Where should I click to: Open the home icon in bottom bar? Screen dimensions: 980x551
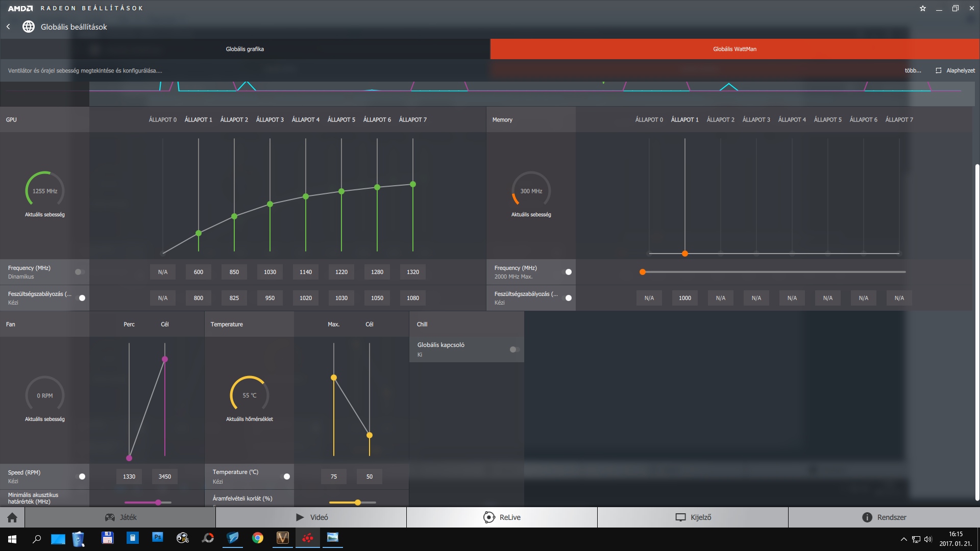point(12,517)
